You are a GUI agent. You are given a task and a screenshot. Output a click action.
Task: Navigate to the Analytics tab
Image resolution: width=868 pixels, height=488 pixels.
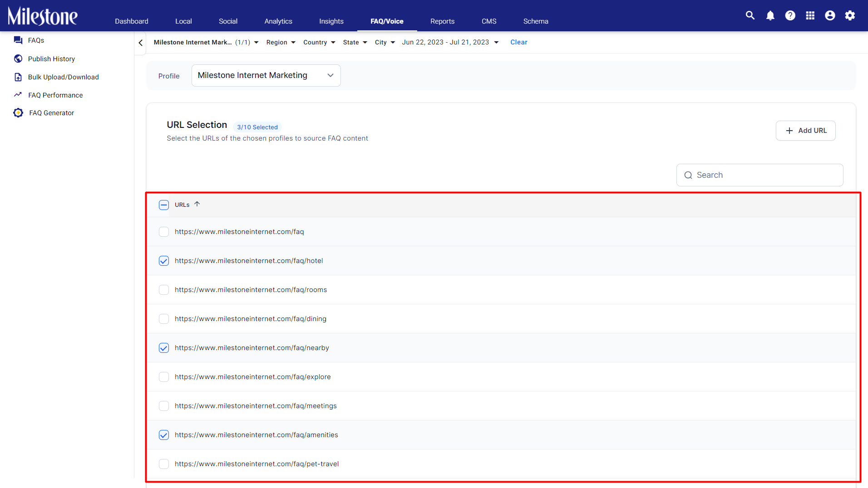tap(278, 21)
